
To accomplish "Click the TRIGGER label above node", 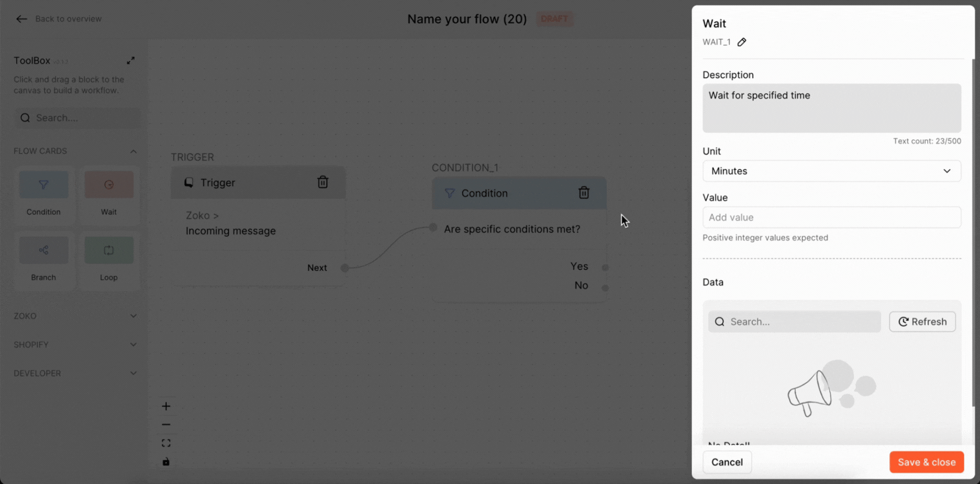I will pos(192,157).
